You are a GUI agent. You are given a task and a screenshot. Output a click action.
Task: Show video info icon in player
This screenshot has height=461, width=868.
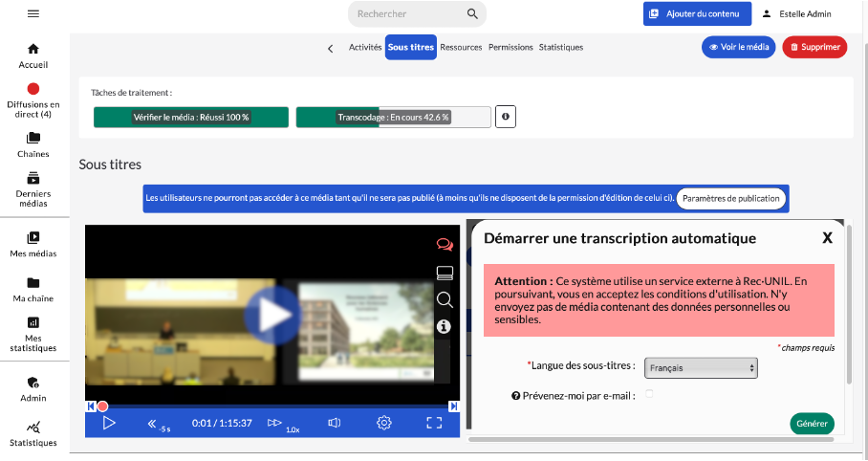coord(444,327)
